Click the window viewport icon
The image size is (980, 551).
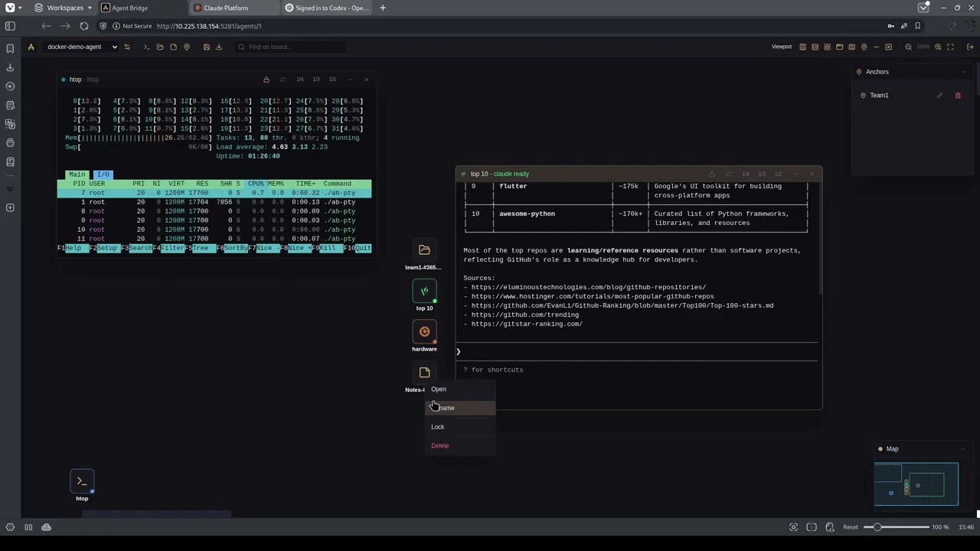pyautogui.click(x=839, y=47)
